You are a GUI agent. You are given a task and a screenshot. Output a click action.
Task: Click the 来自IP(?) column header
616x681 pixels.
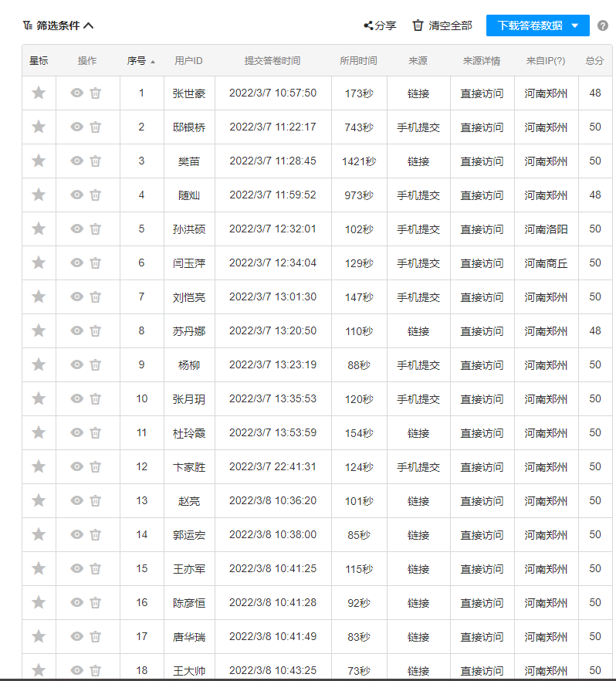pyautogui.click(x=545, y=61)
